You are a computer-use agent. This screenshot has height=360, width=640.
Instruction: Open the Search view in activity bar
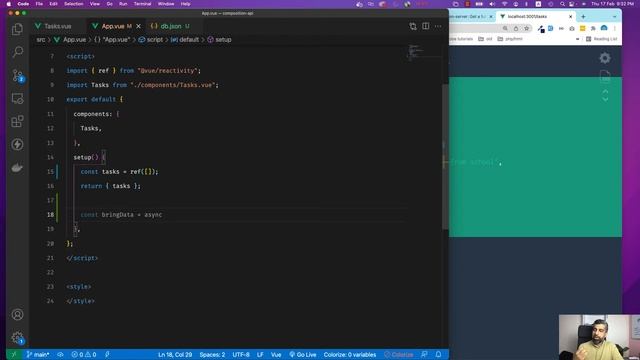point(17,52)
